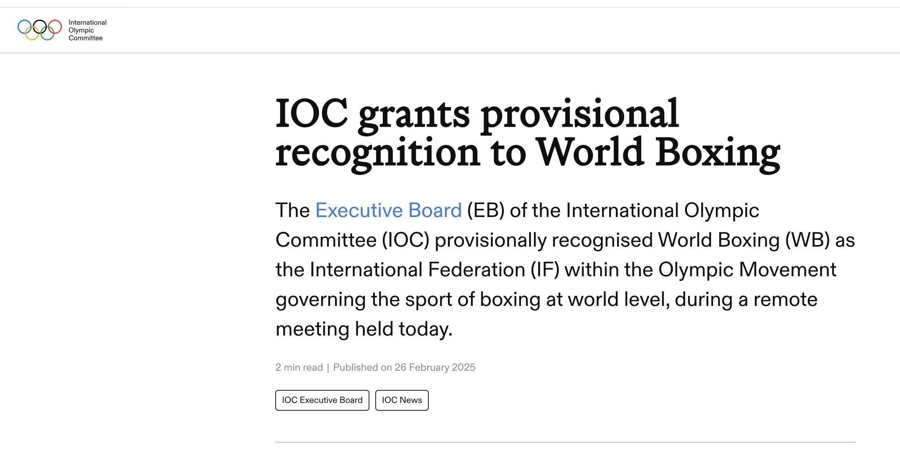Select the IOC Executive Board tag
Viewport: 900px width, 467px height.
point(322,400)
